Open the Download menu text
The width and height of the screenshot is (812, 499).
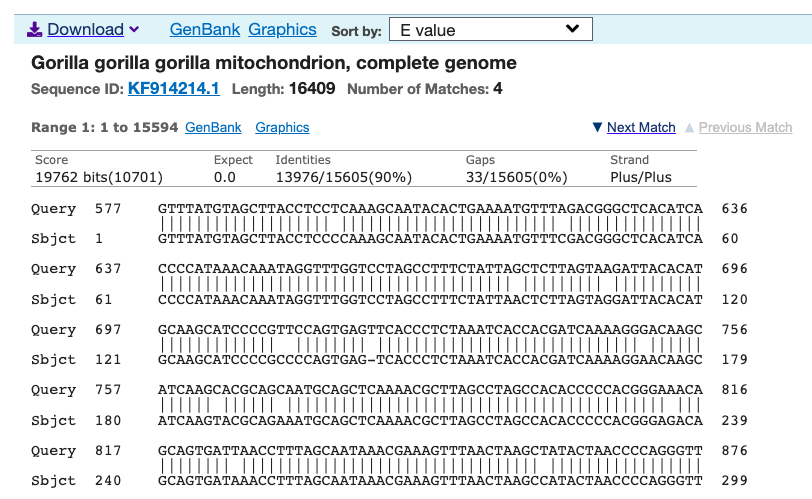pos(85,30)
